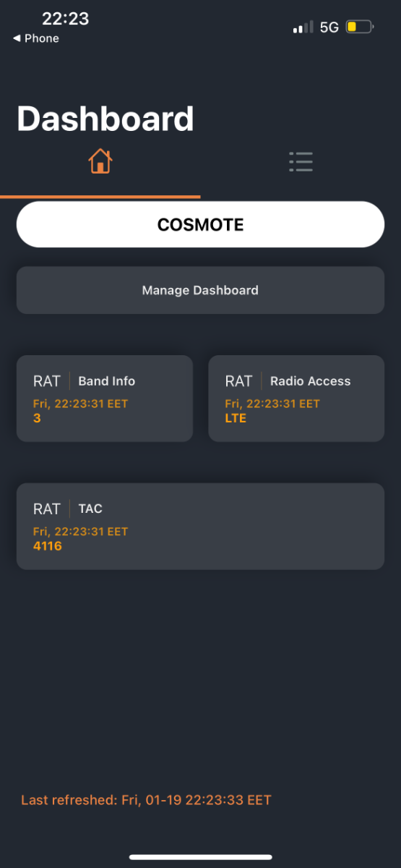Tap the Phone back label
This screenshot has height=868, width=401.
[42, 38]
